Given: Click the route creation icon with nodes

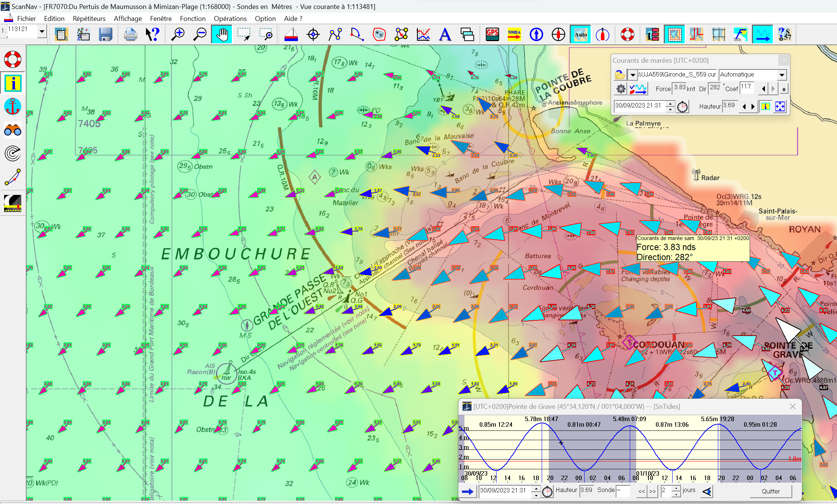Looking at the screenshot, I should [335, 34].
